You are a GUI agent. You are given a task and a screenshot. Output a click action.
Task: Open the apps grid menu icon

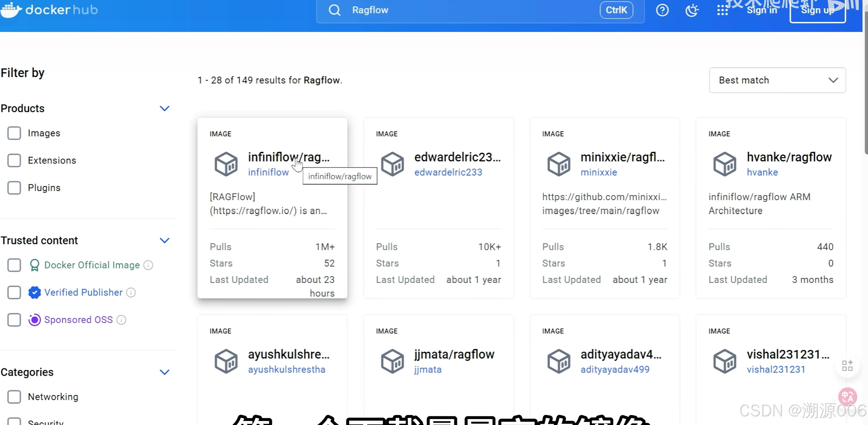[x=722, y=10]
